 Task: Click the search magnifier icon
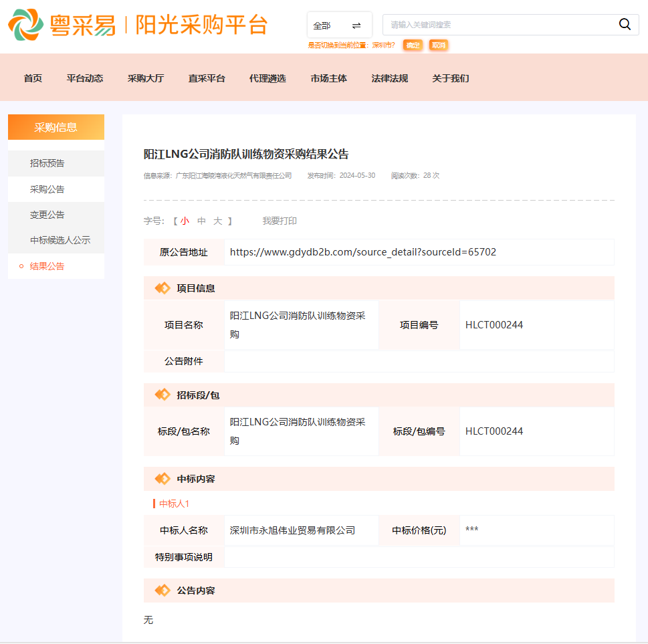pos(625,25)
